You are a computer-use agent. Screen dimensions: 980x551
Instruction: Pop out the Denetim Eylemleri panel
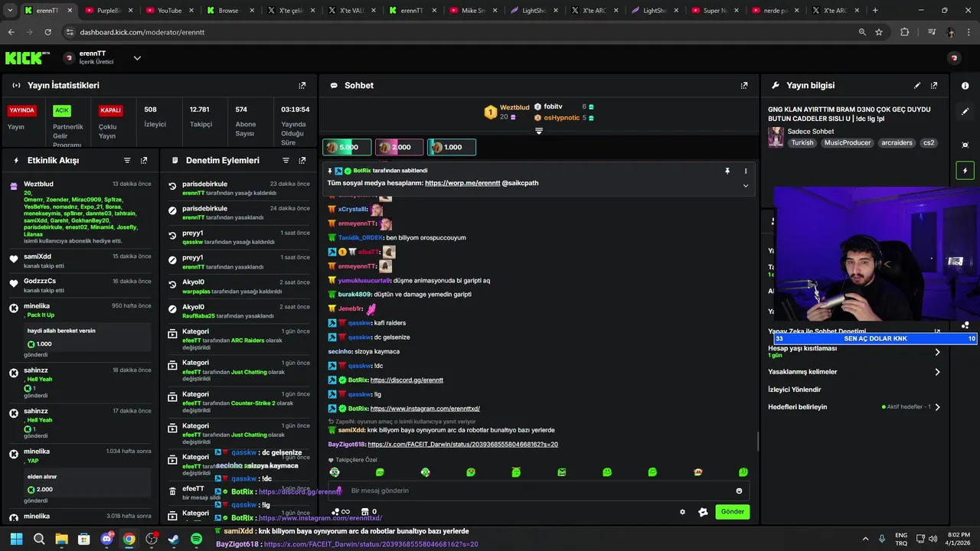tap(302, 161)
